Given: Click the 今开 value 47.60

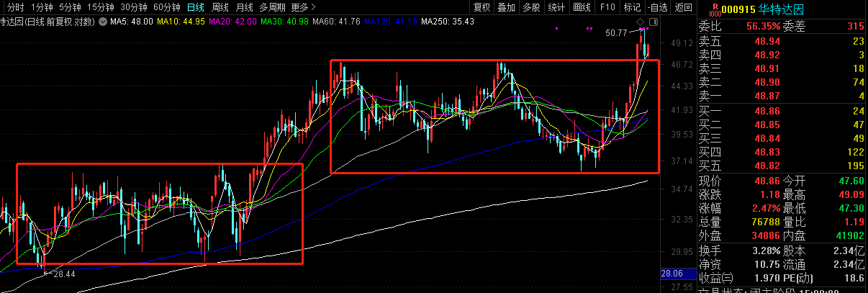Looking at the screenshot, I should pos(850,181).
